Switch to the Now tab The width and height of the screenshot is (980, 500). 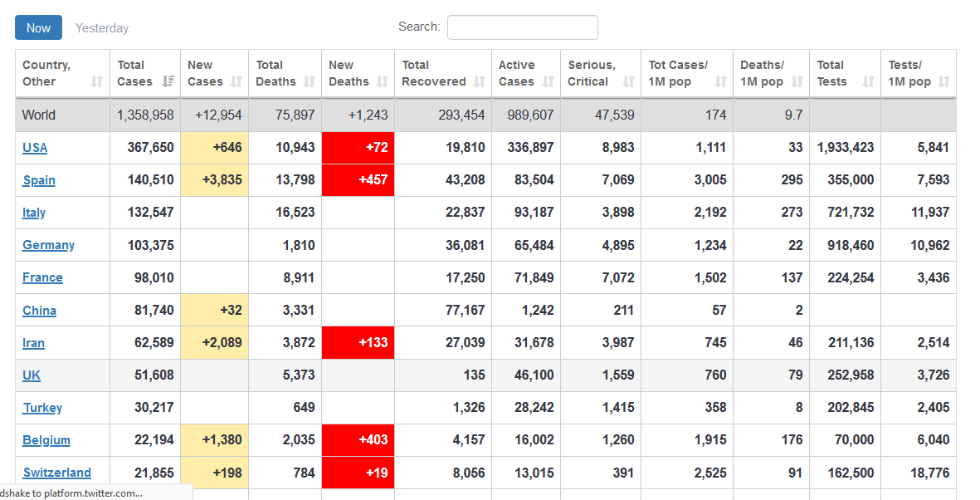[38, 27]
